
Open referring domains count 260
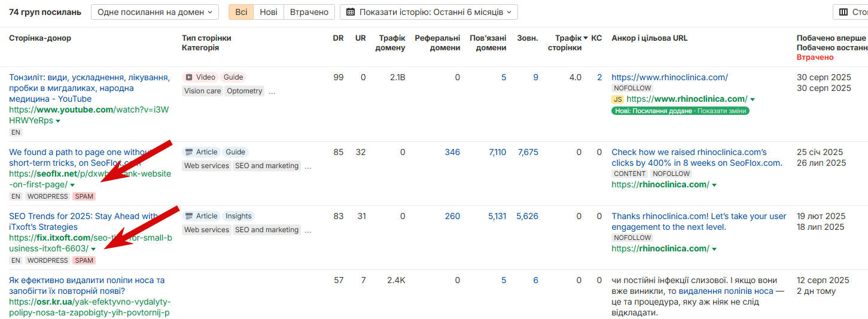coord(452,216)
